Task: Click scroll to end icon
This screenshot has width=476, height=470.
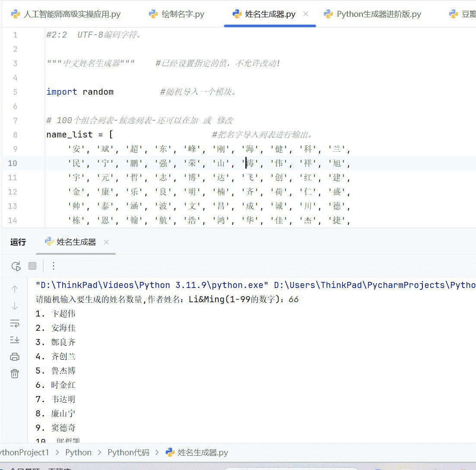Action: click(15, 340)
